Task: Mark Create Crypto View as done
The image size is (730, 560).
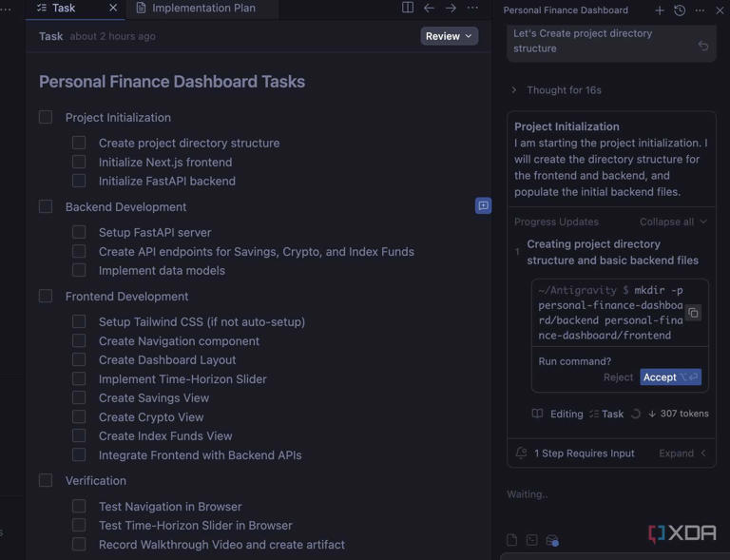Action: pos(79,416)
